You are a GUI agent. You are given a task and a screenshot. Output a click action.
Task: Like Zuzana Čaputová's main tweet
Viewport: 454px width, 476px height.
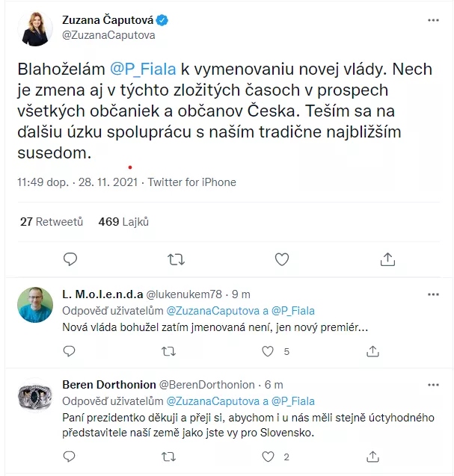pyautogui.click(x=282, y=259)
